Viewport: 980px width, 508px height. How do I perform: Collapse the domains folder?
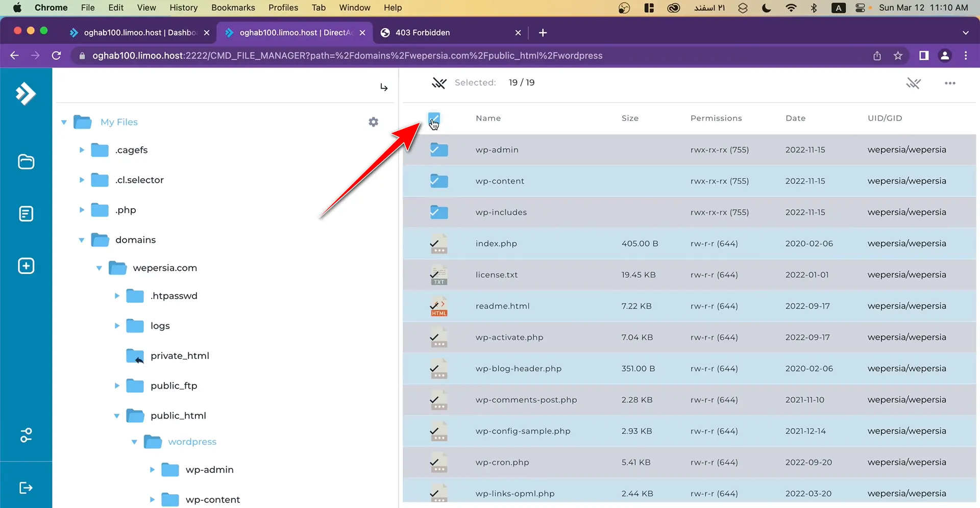(x=82, y=240)
